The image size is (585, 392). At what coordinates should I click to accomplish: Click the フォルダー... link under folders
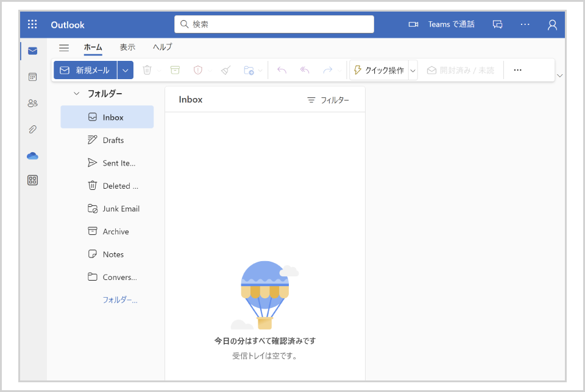click(x=120, y=300)
